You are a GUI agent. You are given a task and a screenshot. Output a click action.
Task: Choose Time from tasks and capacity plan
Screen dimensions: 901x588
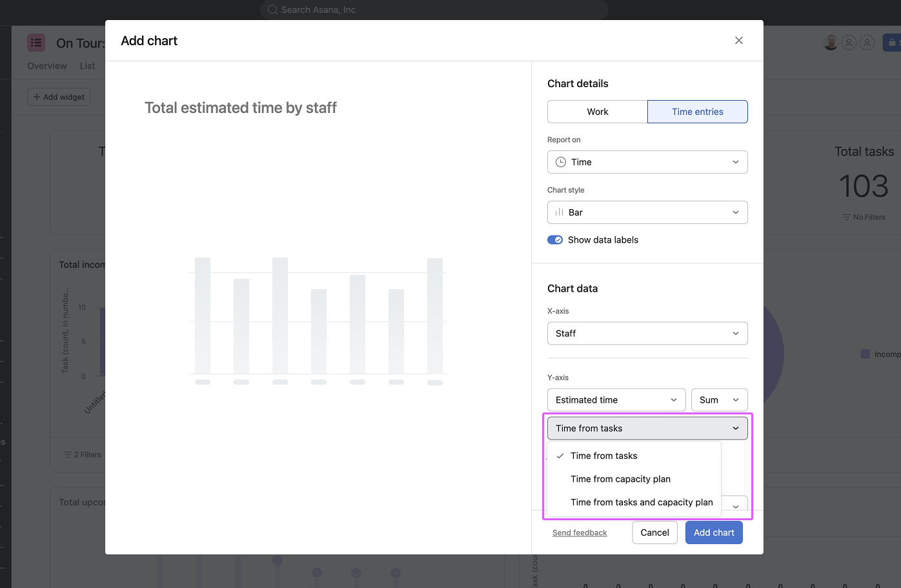pos(642,502)
